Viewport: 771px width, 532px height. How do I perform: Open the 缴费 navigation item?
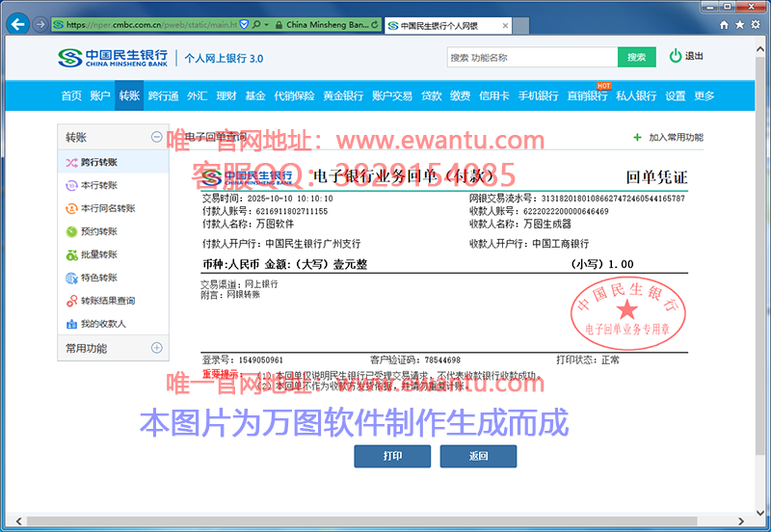point(461,95)
